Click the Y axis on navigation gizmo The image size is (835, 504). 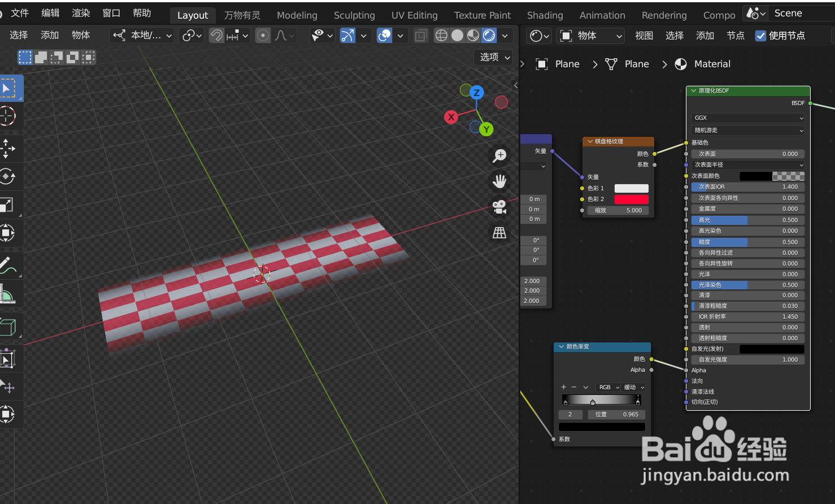(x=486, y=129)
